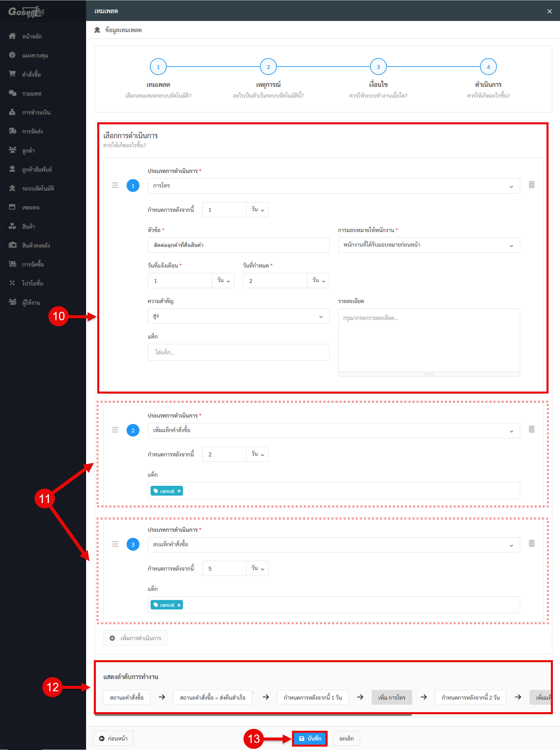560x750 pixels.
Task: Close the template dialog
Action: [549, 11]
